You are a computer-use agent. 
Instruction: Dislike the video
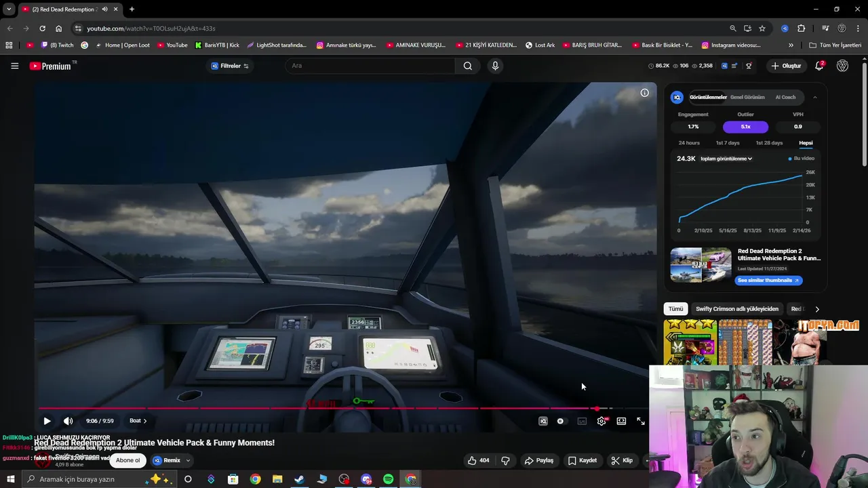[x=505, y=460]
